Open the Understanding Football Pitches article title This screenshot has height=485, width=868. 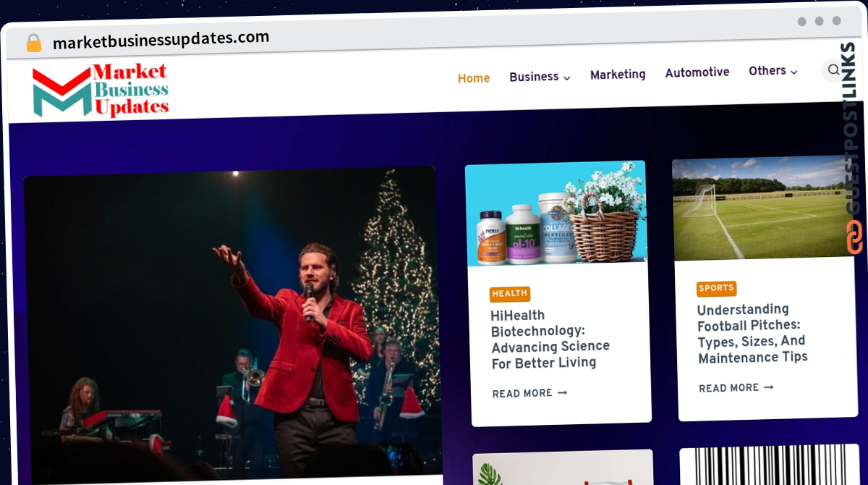pyautogui.click(x=752, y=334)
